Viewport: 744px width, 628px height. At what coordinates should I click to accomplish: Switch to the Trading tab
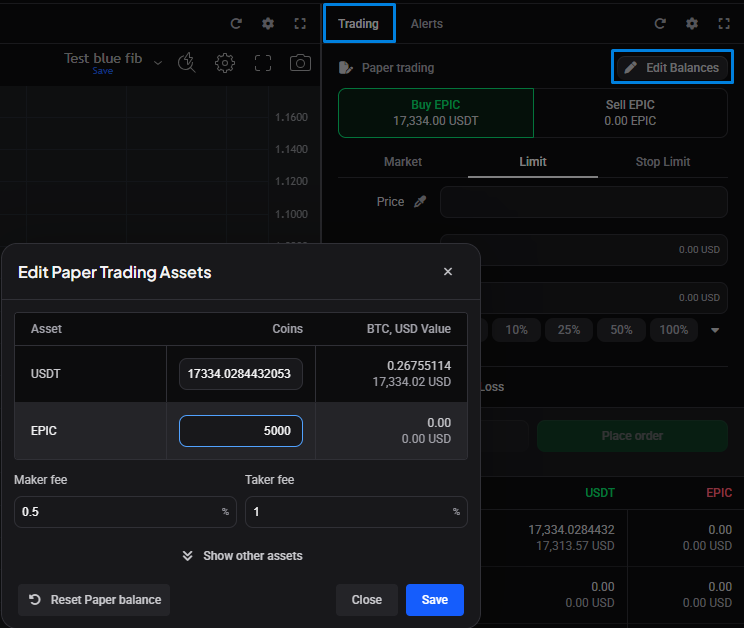tap(359, 24)
